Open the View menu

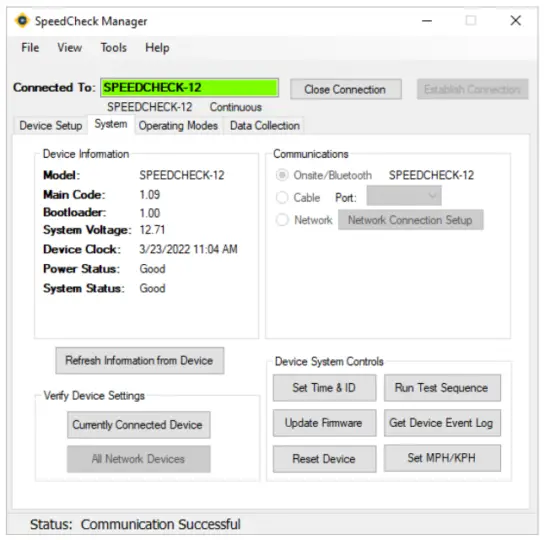click(x=69, y=47)
